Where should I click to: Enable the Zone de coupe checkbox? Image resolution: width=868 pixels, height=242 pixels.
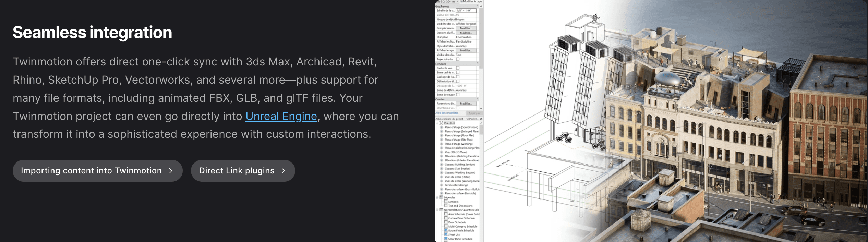coord(458,95)
